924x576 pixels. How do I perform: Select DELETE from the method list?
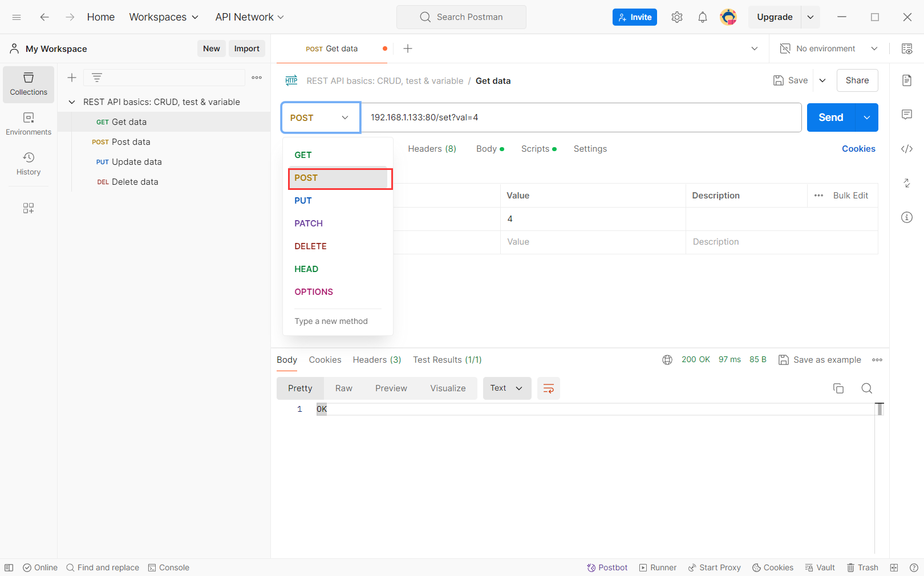(310, 246)
